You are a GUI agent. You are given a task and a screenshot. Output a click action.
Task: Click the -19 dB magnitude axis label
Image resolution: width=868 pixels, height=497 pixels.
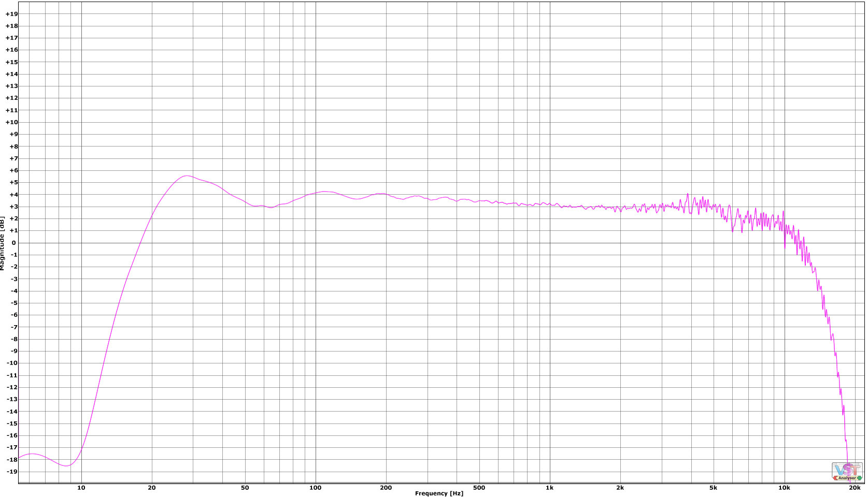tap(11, 472)
